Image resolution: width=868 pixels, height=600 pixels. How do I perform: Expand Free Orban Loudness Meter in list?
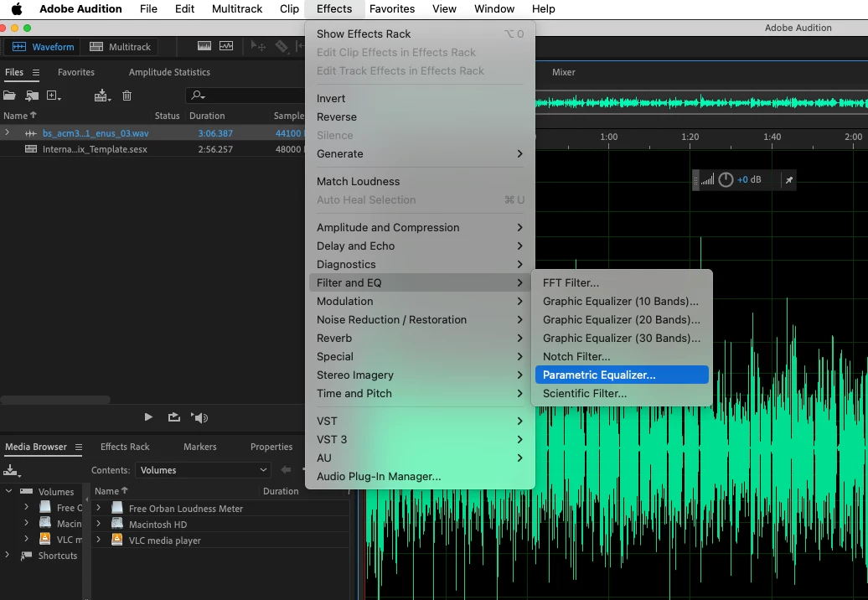[x=99, y=508]
